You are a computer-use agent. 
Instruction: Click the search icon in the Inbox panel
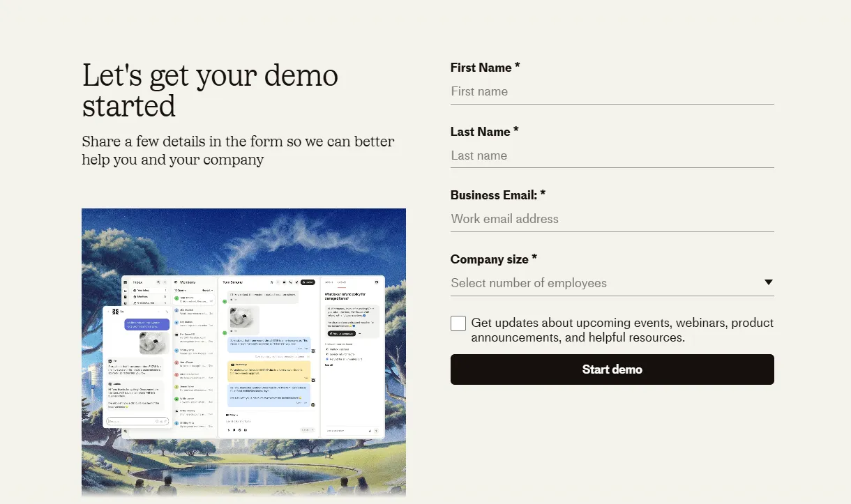(x=158, y=282)
